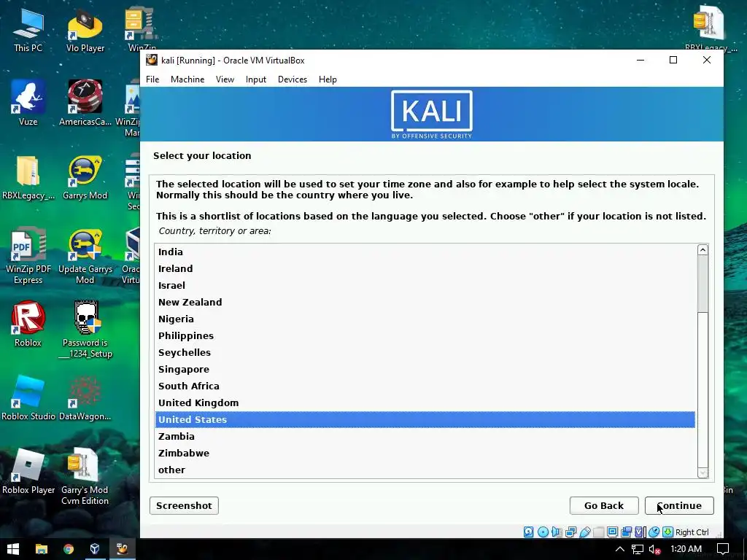Show hidden tray icons chevron

[620, 549]
